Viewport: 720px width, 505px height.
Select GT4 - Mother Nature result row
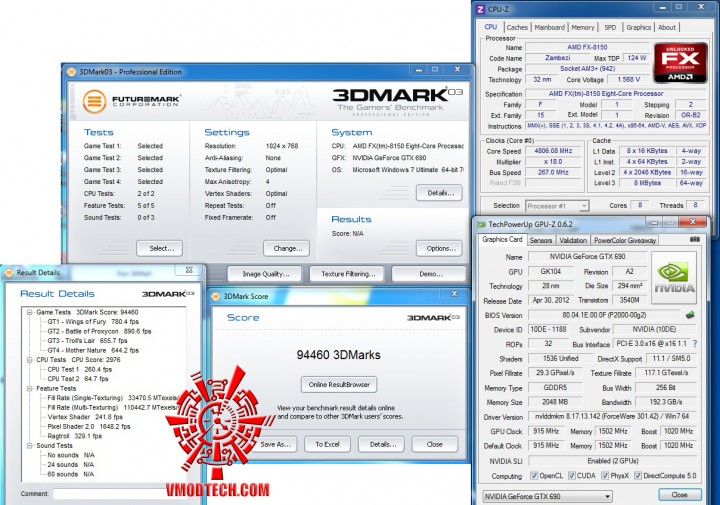coord(93,351)
